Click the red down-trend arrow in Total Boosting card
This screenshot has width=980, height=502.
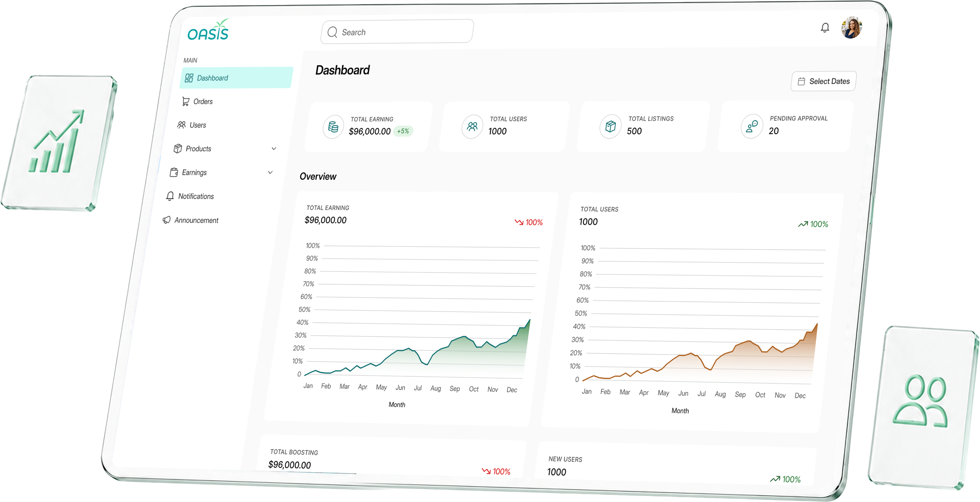[486, 471]
